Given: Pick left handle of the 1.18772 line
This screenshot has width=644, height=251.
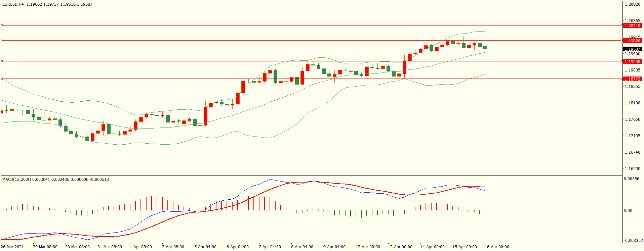Looking at the screenshot, I should click(x=2, y=79).
